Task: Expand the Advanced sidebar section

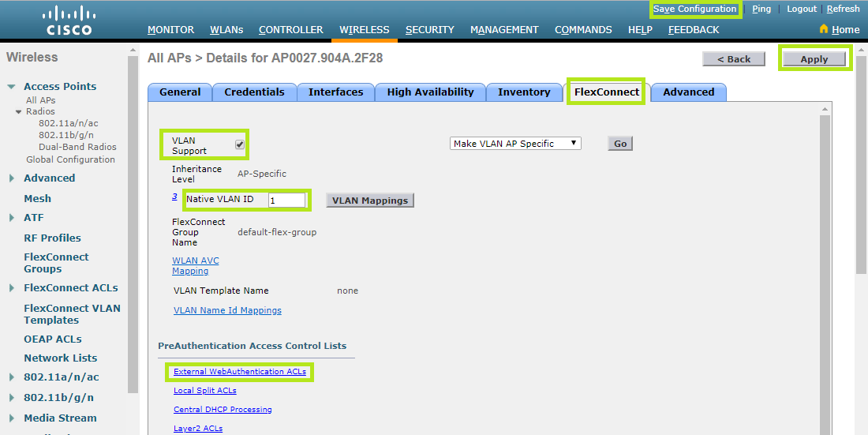Action: click(12, 178)
